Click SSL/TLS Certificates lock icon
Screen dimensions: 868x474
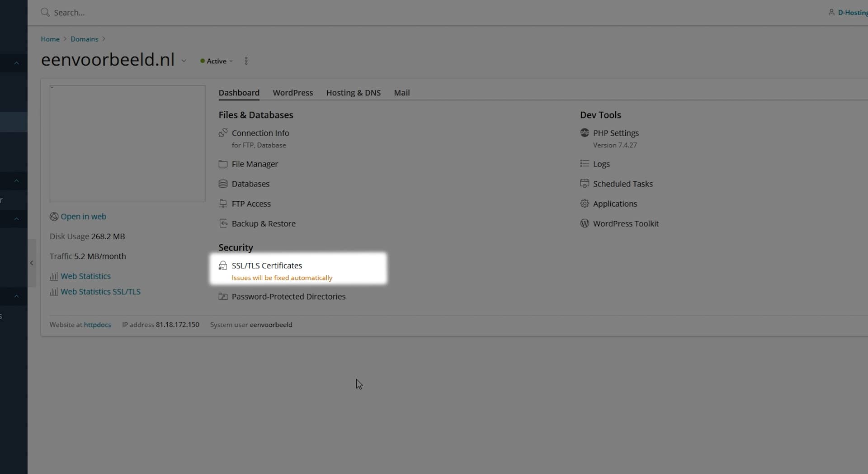(x=223, y=265)
